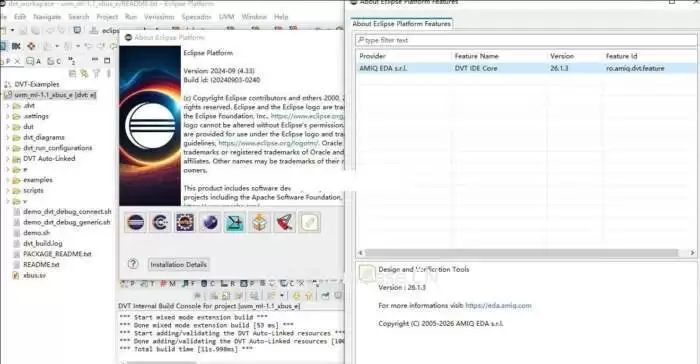Open the Navigate menu

(x=47, y=17)
